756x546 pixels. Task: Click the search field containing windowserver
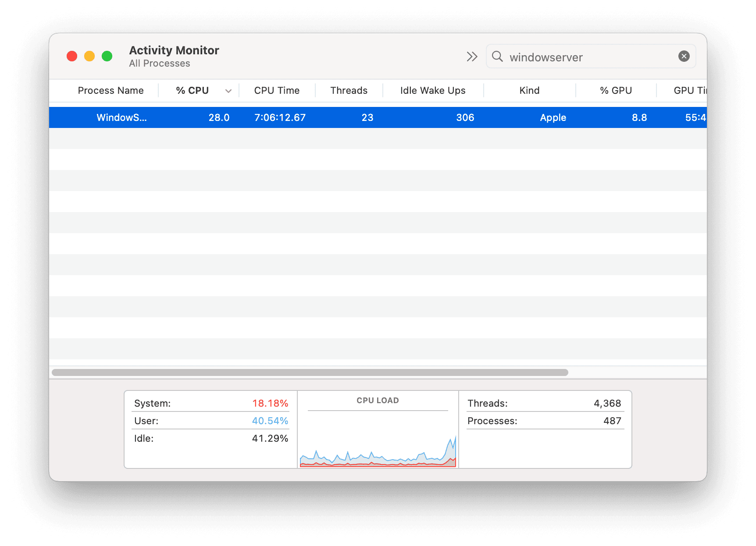point(591,56)
